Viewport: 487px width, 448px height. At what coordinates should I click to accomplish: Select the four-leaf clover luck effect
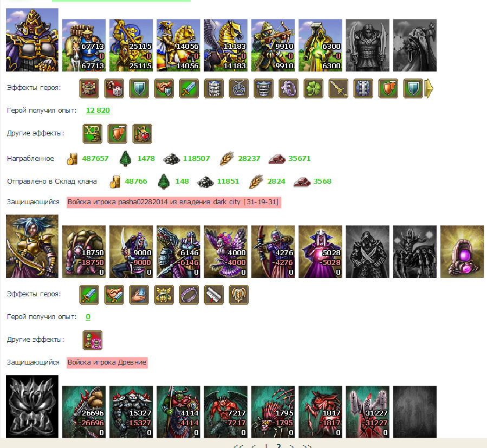(314, 88)
